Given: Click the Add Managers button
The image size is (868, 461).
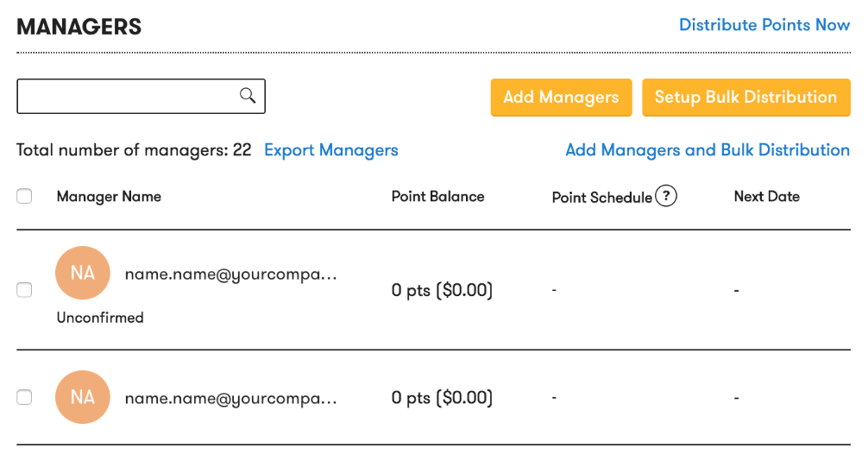Looking at the screenshot, I should (x=561, y=97).
